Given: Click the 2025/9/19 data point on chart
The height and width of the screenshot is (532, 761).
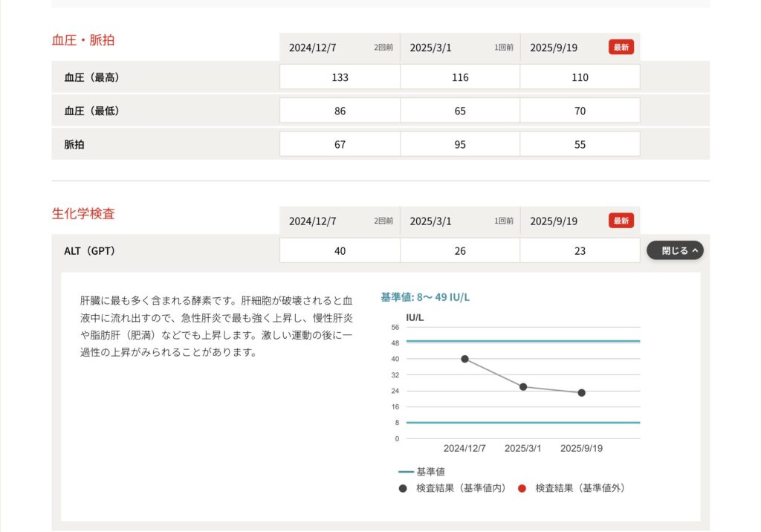Looking at the screenshot, I should [x=581, y=392].
